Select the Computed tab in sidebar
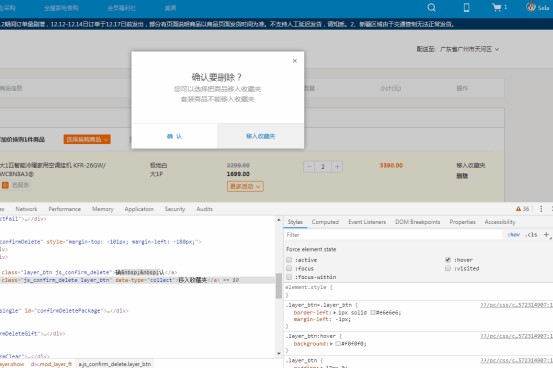Viewport: 553px width, 368px height. pyautogui.click(x=325, y=222)
